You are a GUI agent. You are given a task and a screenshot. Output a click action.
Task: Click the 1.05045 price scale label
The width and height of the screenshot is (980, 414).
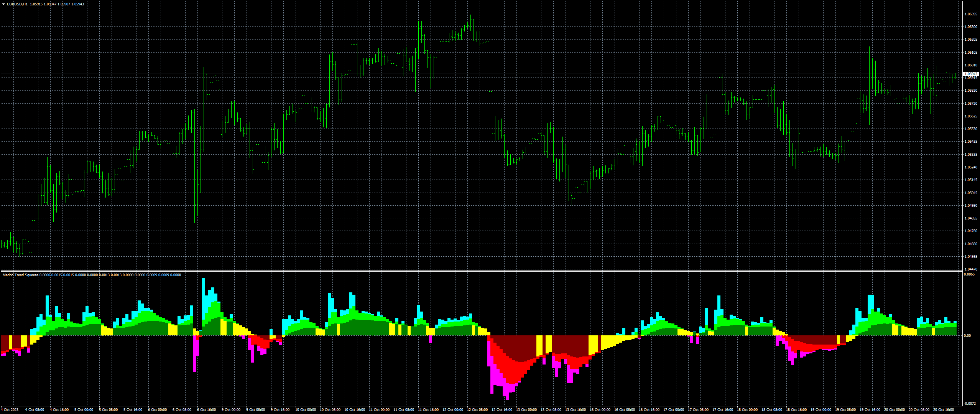click(x=971, y=193)
